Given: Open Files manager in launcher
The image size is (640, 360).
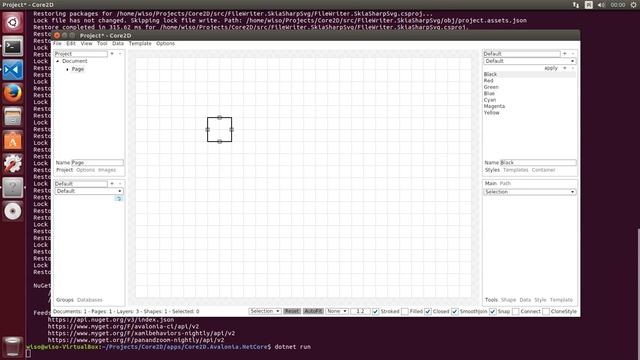Looking at the screenshot, I should [13, 117].
